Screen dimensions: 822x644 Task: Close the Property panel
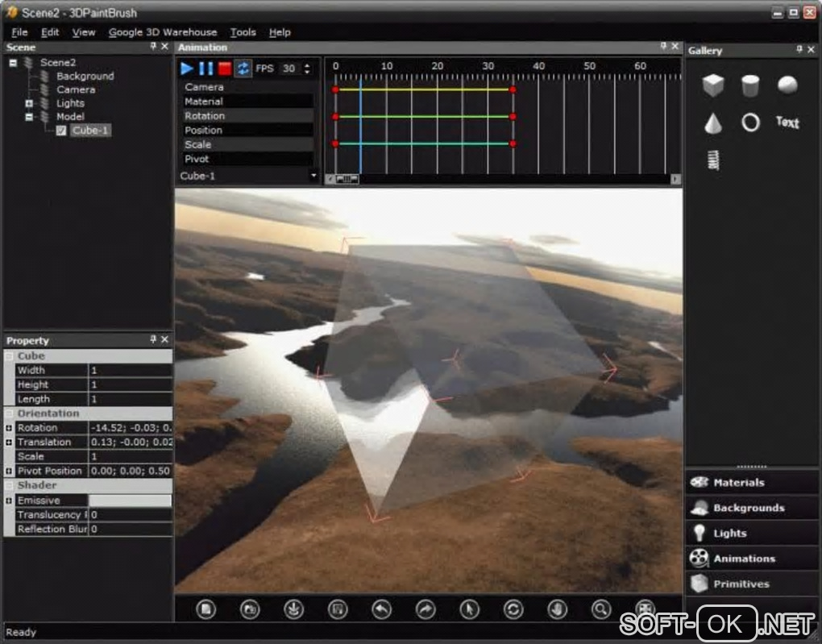(164, 339)
